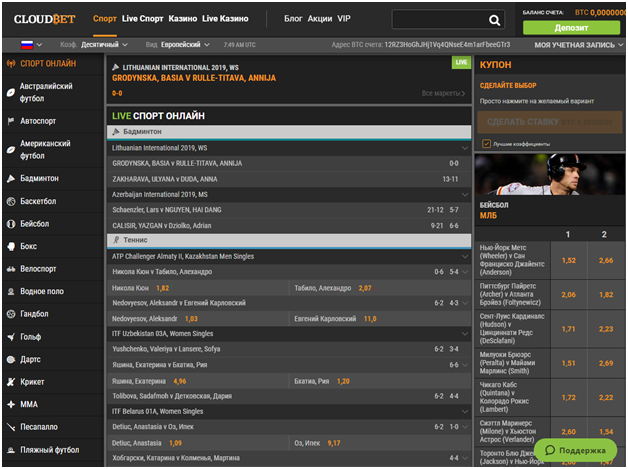This screenshot has height=469, width=628.
Task: Click the search magnifier icon
Action: (x=494, y=20)
